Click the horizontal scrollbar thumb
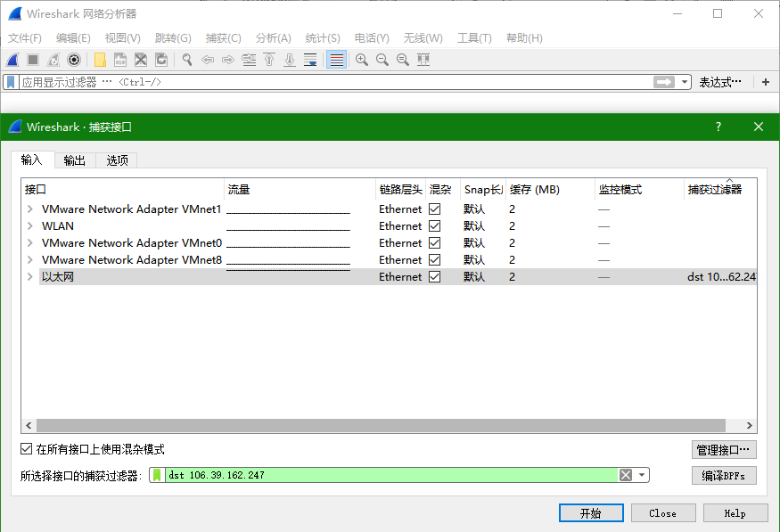Screen dimensions: 780x532 (381, 426)
